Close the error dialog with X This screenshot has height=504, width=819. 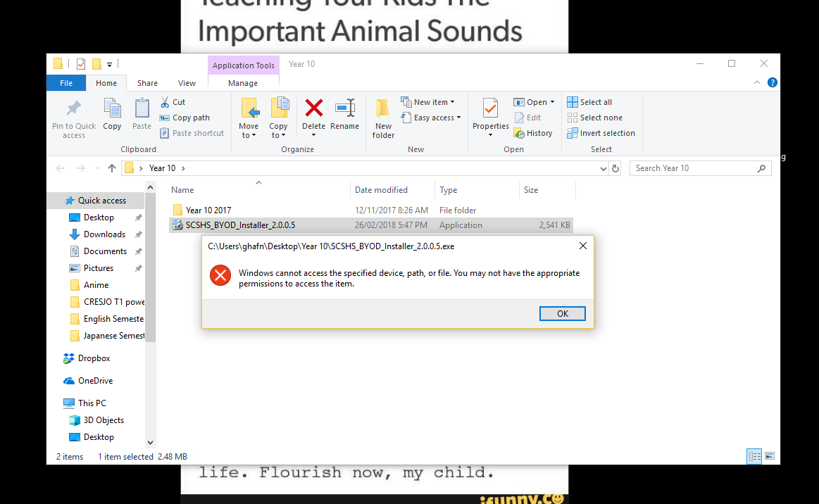[x=583, y=246]
